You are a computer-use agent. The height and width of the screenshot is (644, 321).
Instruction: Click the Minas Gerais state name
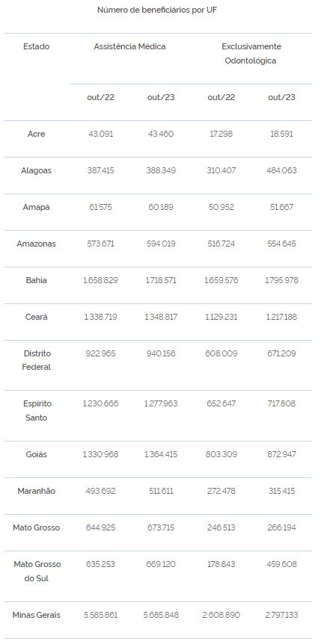tap(36, 615)
